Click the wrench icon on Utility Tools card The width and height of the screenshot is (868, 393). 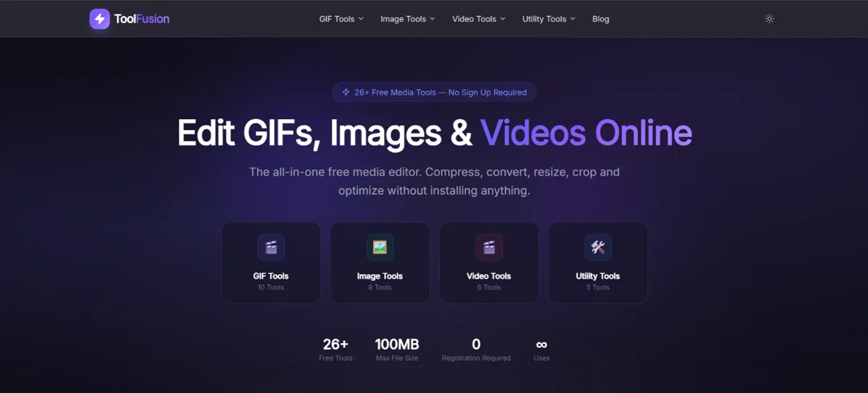597,247
